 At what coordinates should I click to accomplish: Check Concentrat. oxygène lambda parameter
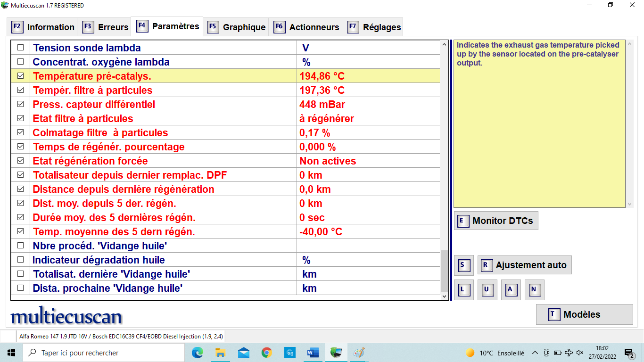click(x=20, y=62)
